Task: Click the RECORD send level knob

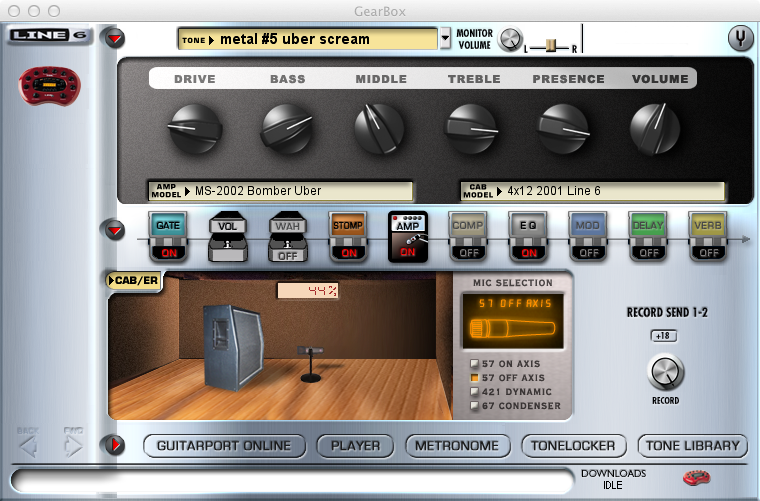Action: [665, 372]
